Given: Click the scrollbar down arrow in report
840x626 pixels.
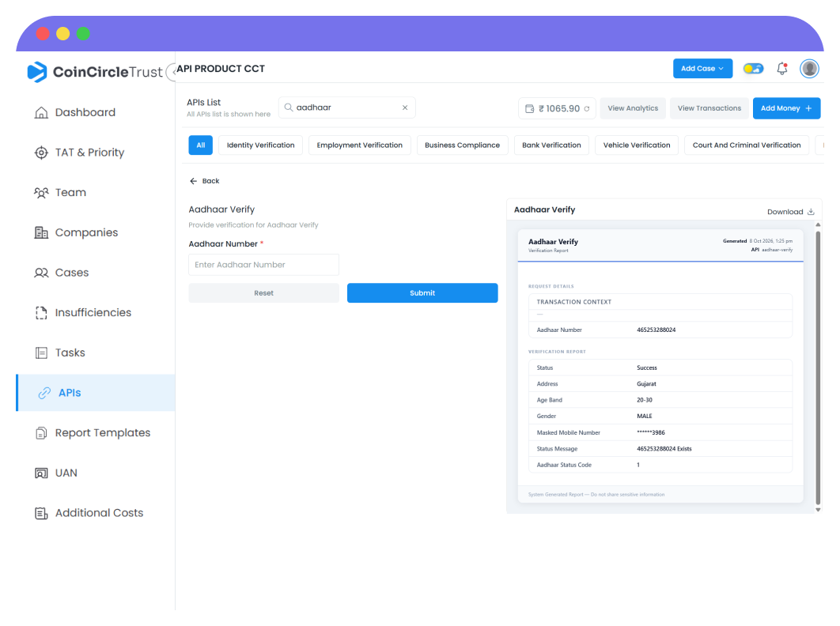Looking at the screenshot, I should tap(818, 510).
